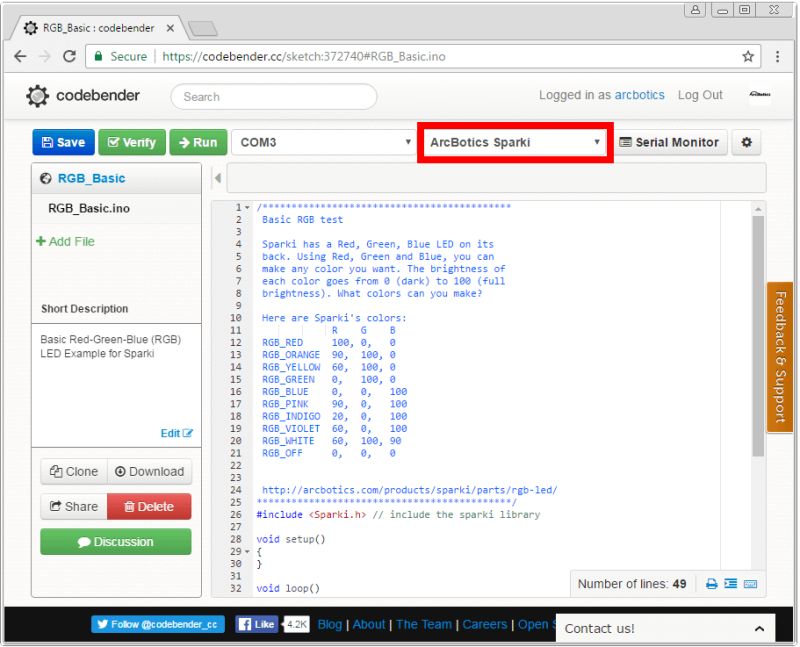Click the editor scrollbar up arrow
The width and height of the screenshot is (800, 647).
point(758,209)
